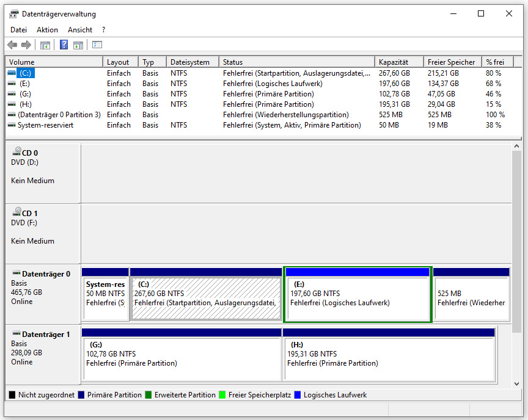Open Help via blue question mark icon
This screenshot has width=528, height=420.
[x=64, y=45]
